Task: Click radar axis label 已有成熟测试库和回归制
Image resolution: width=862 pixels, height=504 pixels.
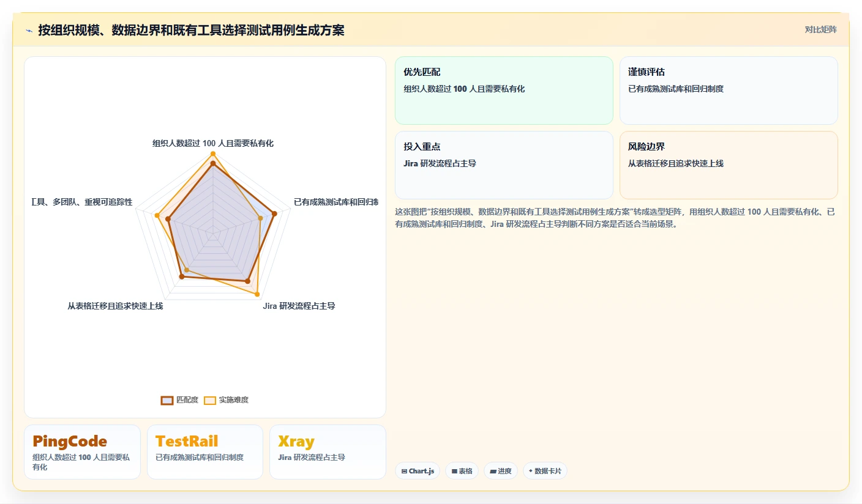Action: tap(336, 202)
